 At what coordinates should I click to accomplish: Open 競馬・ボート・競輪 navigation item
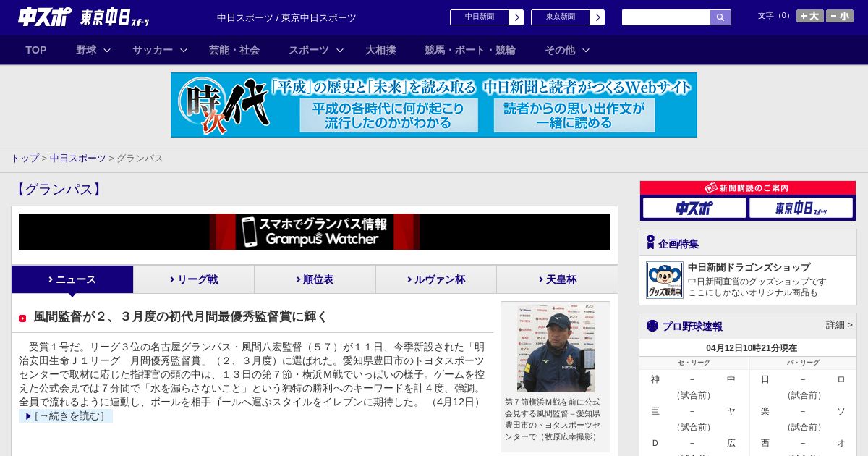[470, 50]
